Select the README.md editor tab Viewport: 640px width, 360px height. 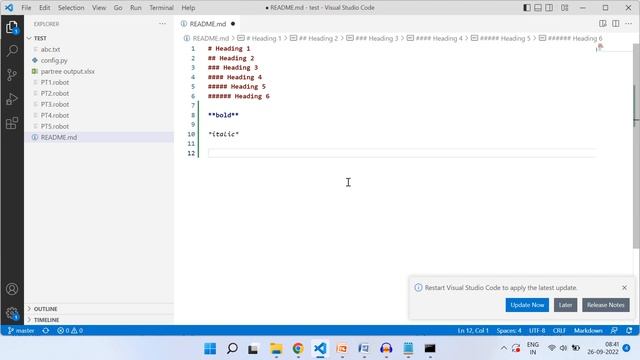coord(208,24)
